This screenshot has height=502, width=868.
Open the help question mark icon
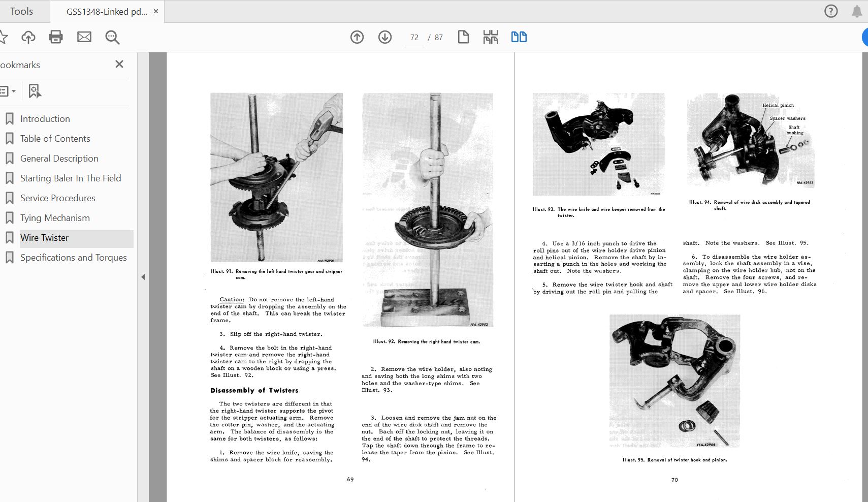tap(831, 11)
